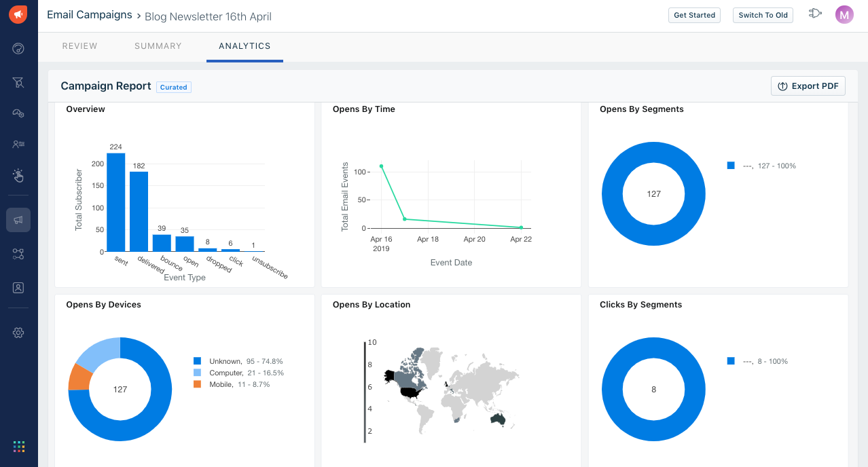Image resolution: width=868 pixels, height=467 pixels.
Task: Select the hand-click icon in sidebar
Action: pos(18,176)
